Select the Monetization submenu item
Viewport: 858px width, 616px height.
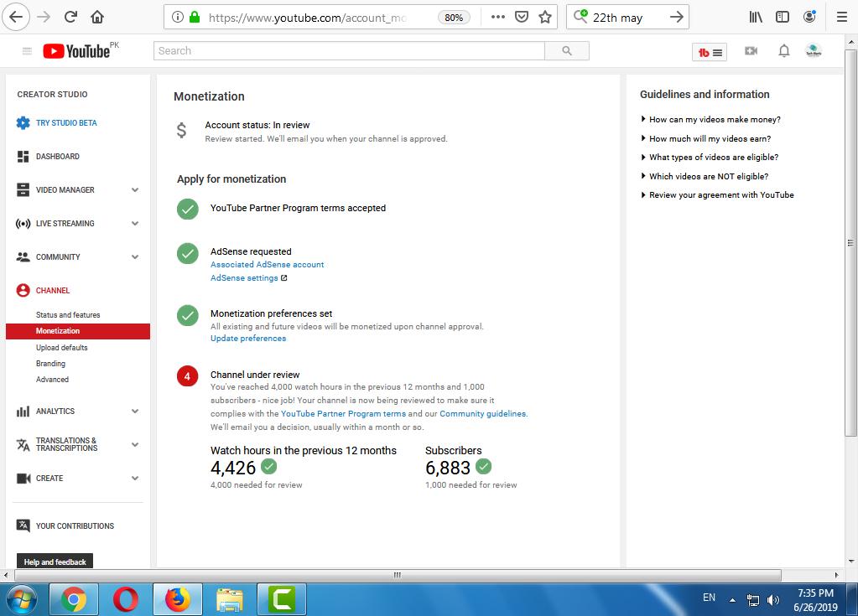pyautogui.click(x=78, y=331)
